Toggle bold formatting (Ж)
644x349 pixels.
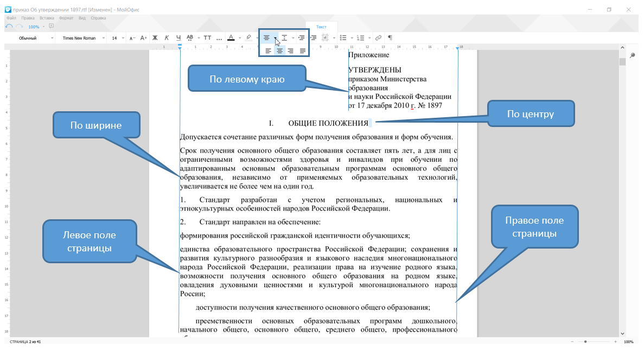coord(155,38)
